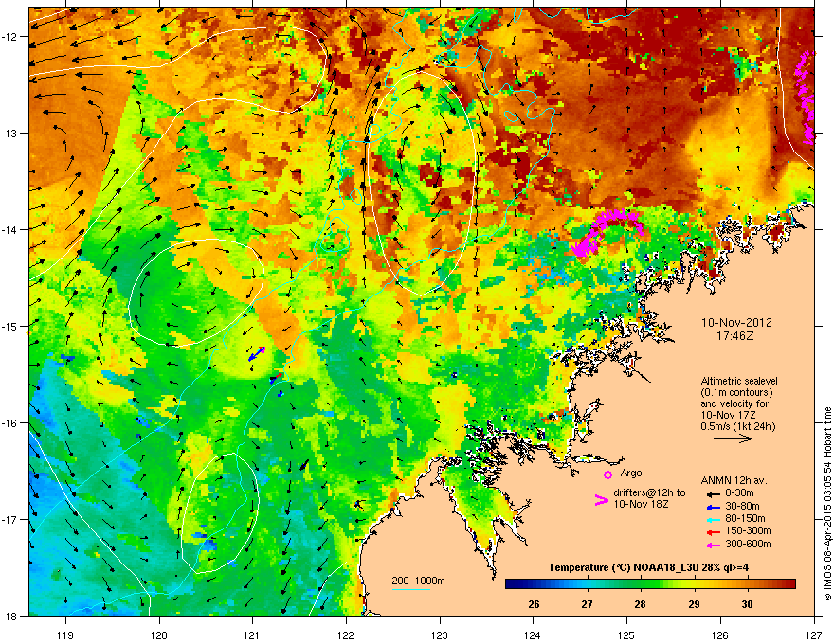
Task: Click the dark red end of temperature colorbar
Action: [x=789, y=584]
